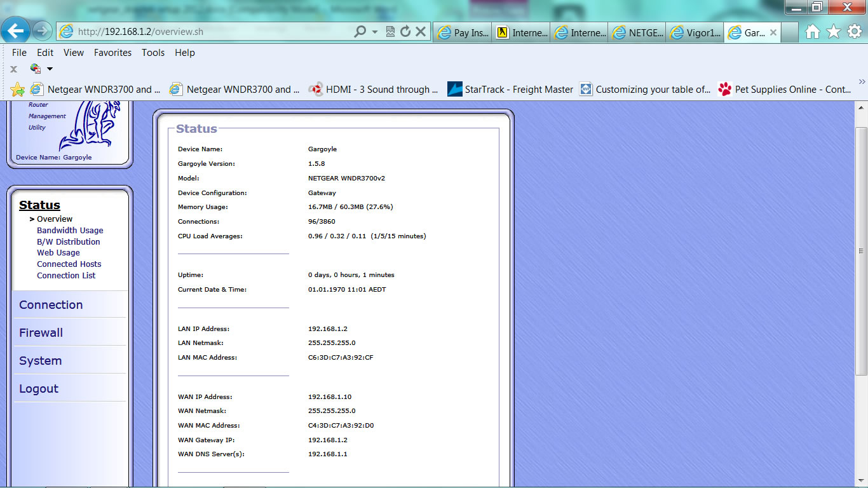Open the Favorites menu
Screen dimensions: 868x488
point(112,53)
